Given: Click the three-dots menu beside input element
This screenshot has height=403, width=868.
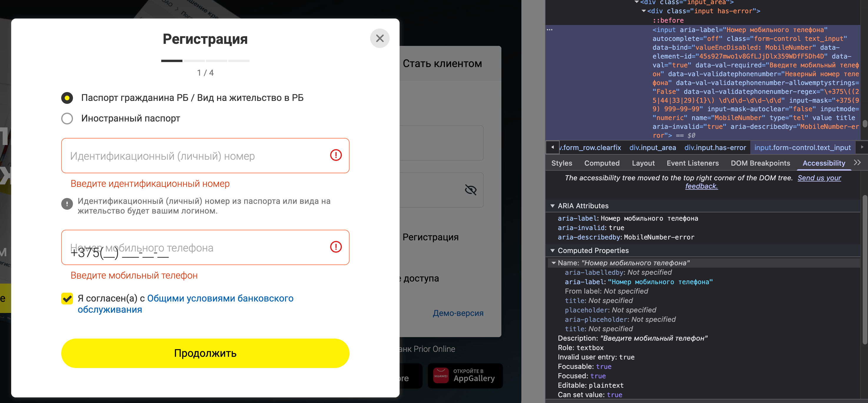Looking at the screenshot, I should (550, 30).
